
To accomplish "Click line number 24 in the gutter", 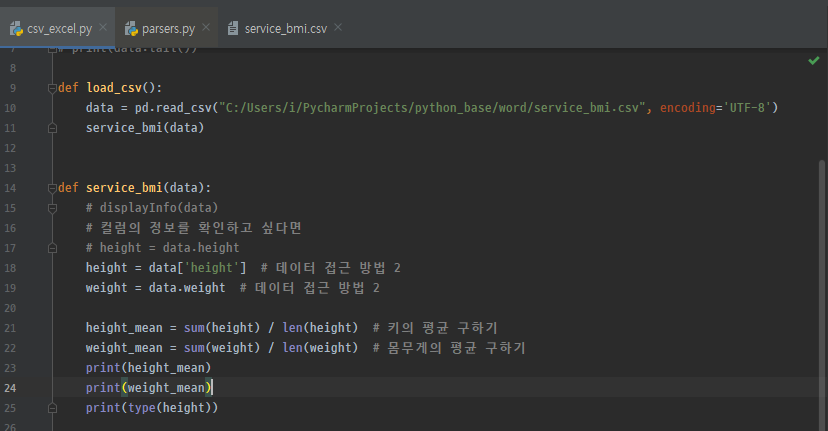I will [x=10, y=388].
